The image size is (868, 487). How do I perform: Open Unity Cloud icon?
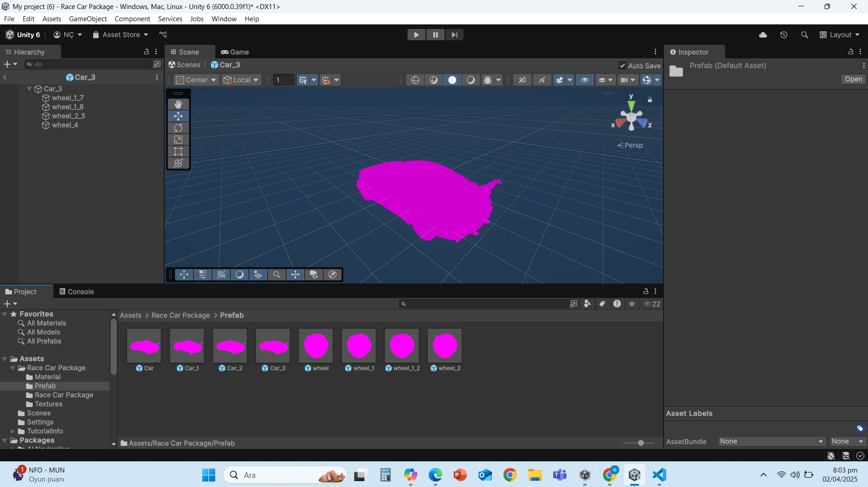(x=763, y=35)
